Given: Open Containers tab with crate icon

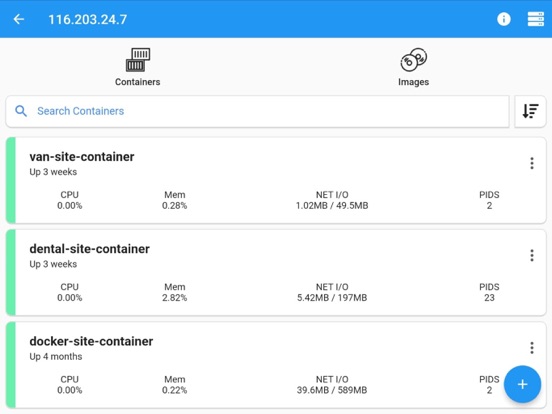Looking at the screenshot, I should tap(138, 67).
